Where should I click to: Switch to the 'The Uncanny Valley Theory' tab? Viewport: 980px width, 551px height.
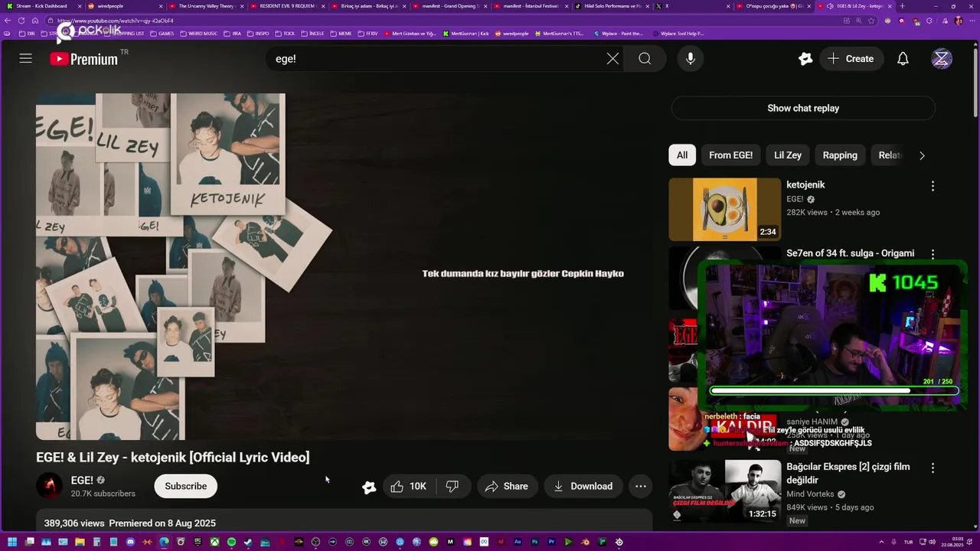coord(205,6)
